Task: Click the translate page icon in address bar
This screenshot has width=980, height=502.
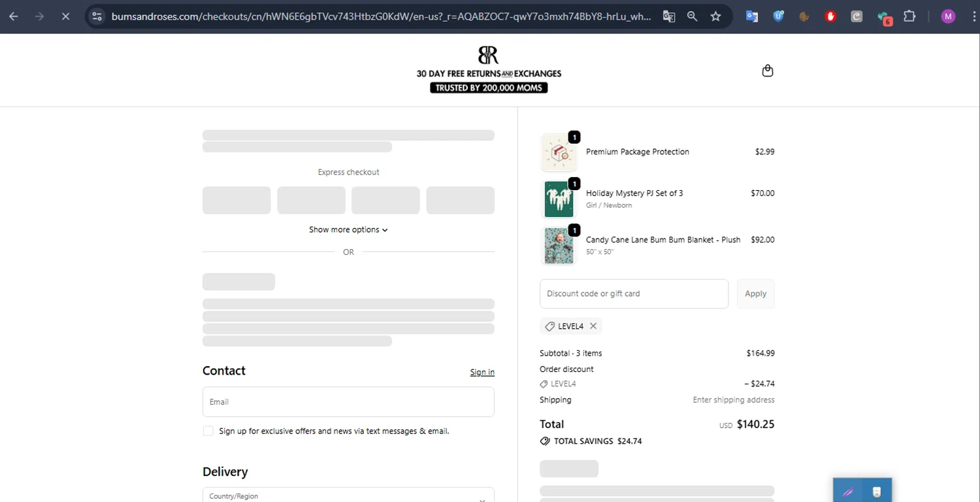Action: [668, 16]
